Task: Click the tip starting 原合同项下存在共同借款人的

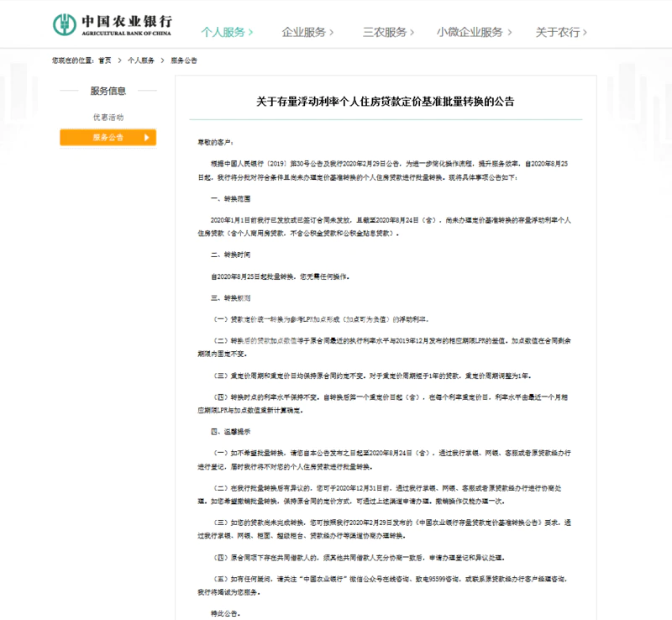Action: pyautogui.click(x=360, y=558)
